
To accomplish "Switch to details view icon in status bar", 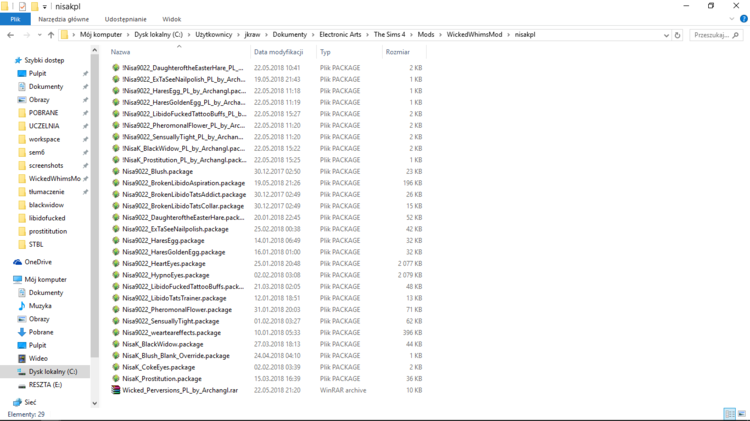I will click(729, 414).
